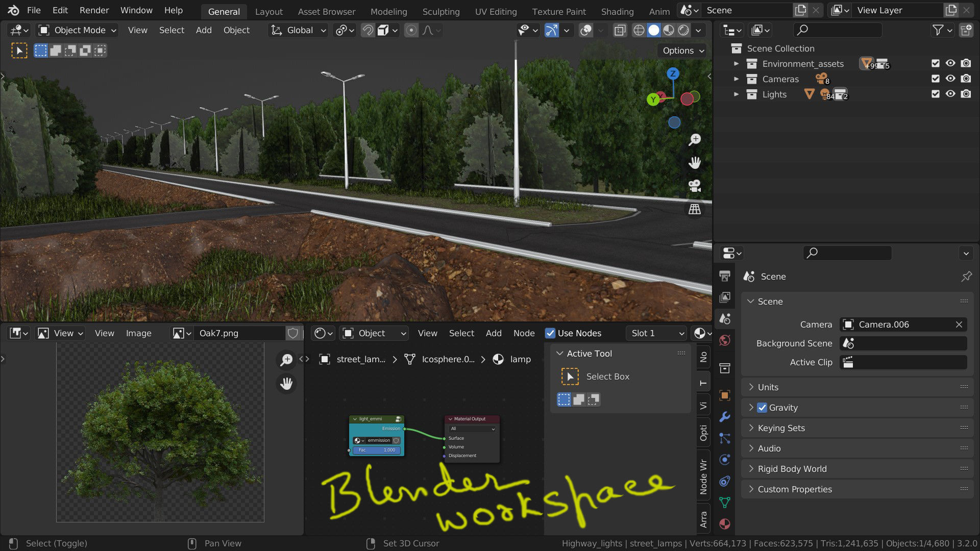
Task: Switch to the Shading workspace tab
Action: pyautogui.click(x=617, y=11)
